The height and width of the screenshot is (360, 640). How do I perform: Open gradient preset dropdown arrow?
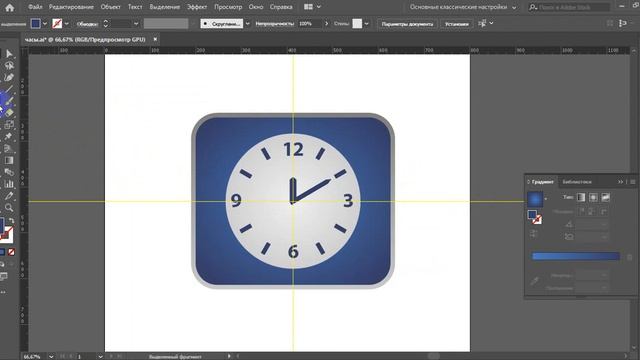[x=546, y=199]
